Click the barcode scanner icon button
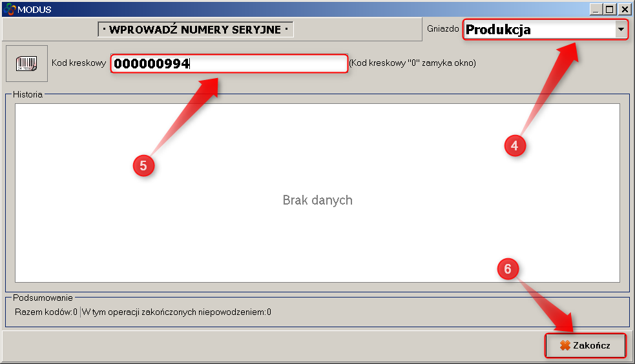This screenshot has height=364, width=635. click(26, 63)
